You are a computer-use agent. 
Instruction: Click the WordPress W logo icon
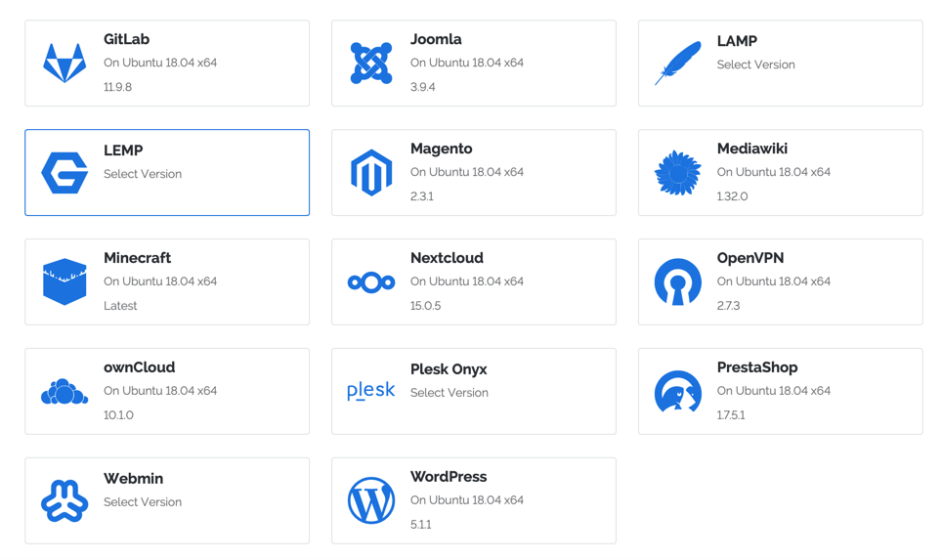tap(371, 500)
